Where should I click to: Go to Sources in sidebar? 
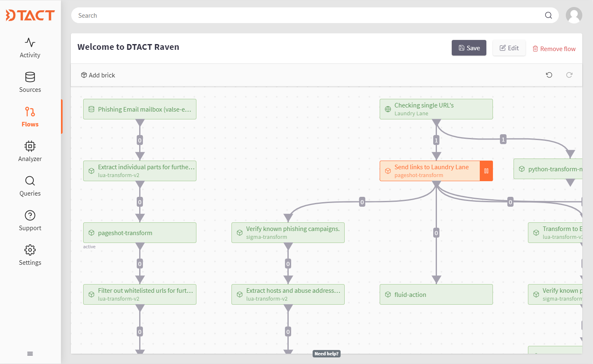pos(30,82)
